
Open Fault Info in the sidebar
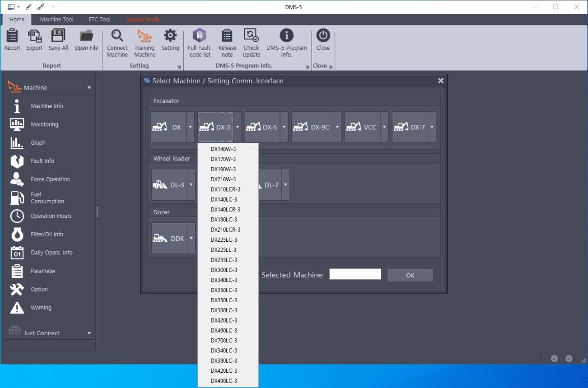point(42,161)
